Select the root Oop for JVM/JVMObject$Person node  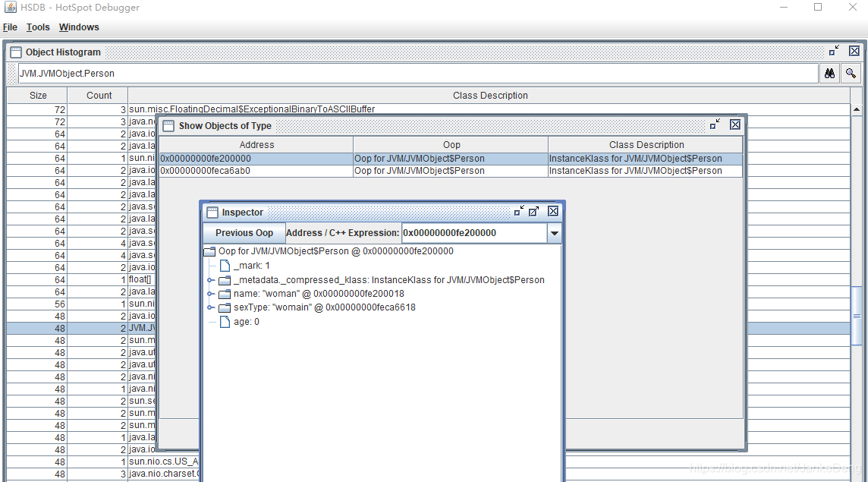click(336, 251)
